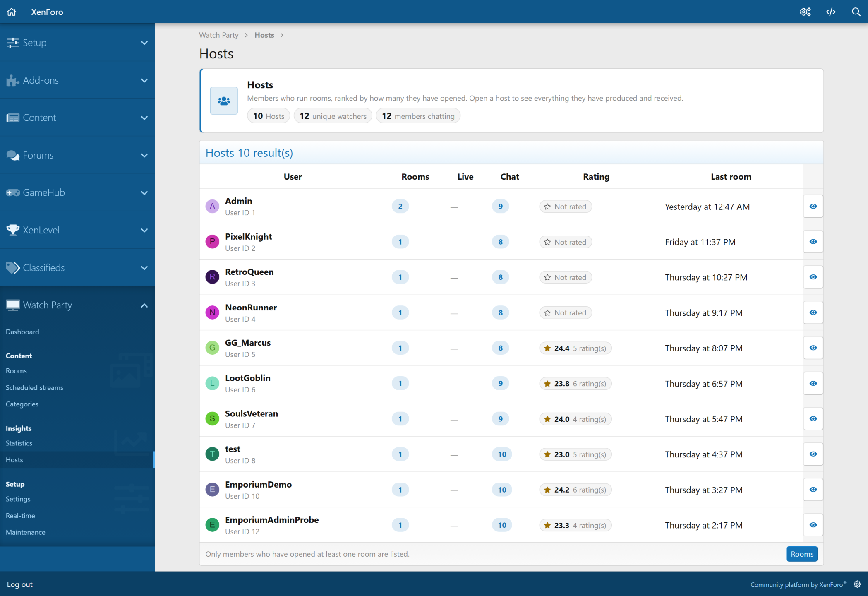Collapse the Watch Party sidebar section
The image size is (868, 596).
[x=77, y=305]
